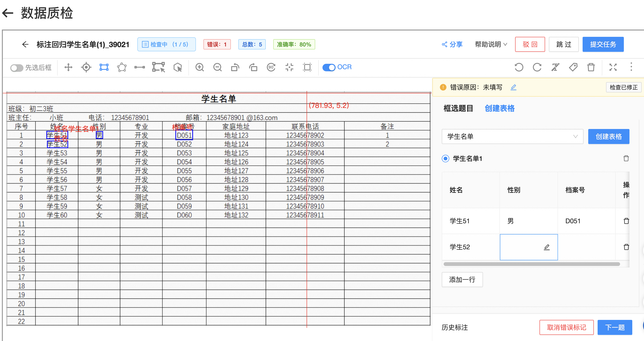Screen dimensions: 644x341
Task: Undo the last annotation action
Action: [519, 67]
